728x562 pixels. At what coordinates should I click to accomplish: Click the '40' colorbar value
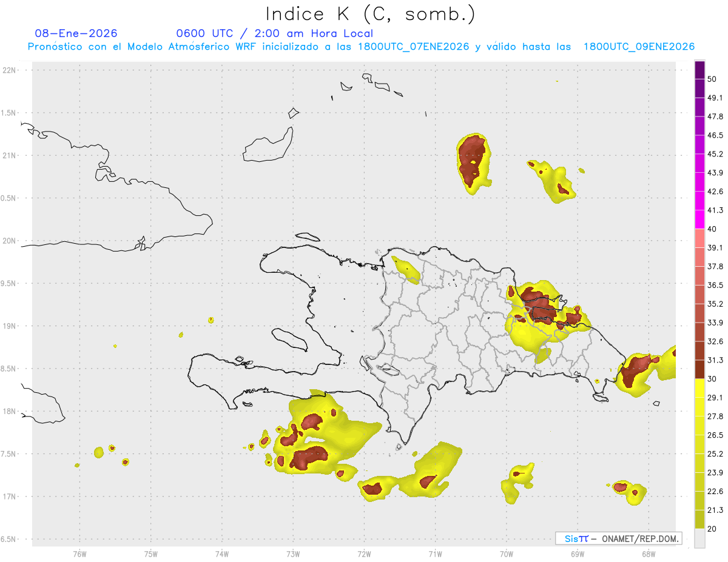pos(713,229)
